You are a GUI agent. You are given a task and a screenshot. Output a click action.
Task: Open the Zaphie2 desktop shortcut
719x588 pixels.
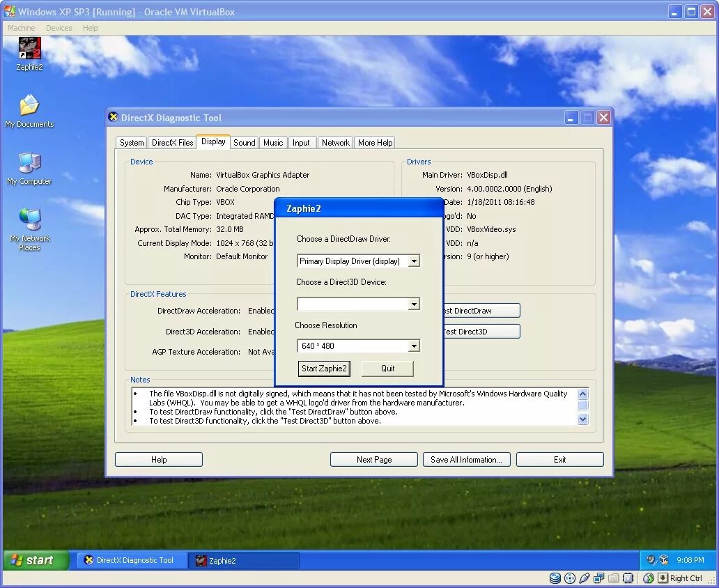pyautogui.click(x=29, y=54)
